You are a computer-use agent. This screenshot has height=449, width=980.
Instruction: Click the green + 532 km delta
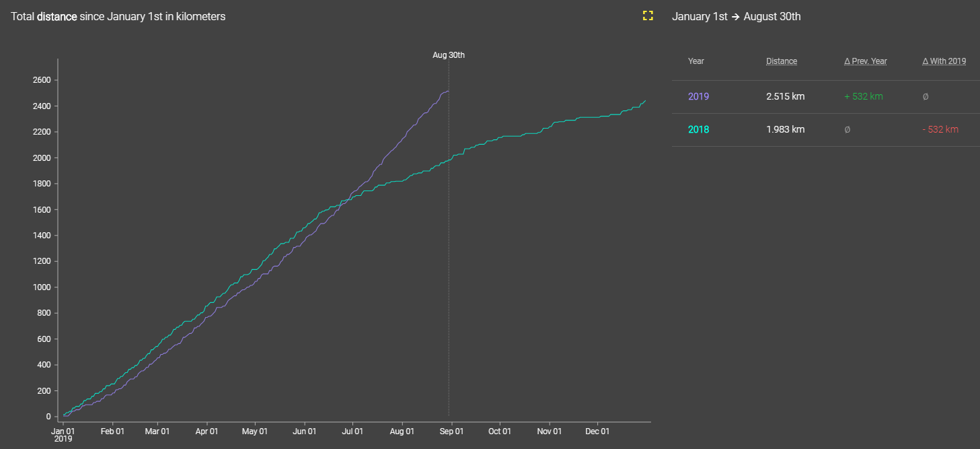point(863,96)
